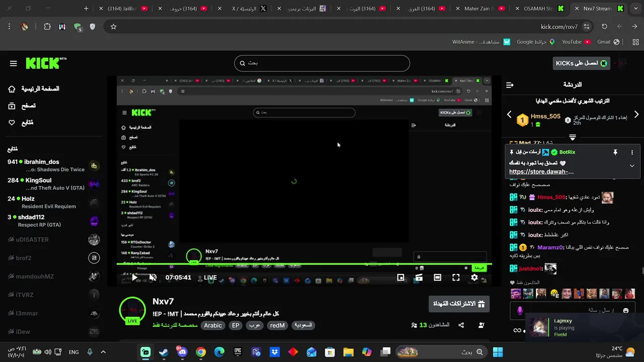Screen dimensions: 644x362
Task: Open the Browse sidebar item
Action: (x=22, y=106)
